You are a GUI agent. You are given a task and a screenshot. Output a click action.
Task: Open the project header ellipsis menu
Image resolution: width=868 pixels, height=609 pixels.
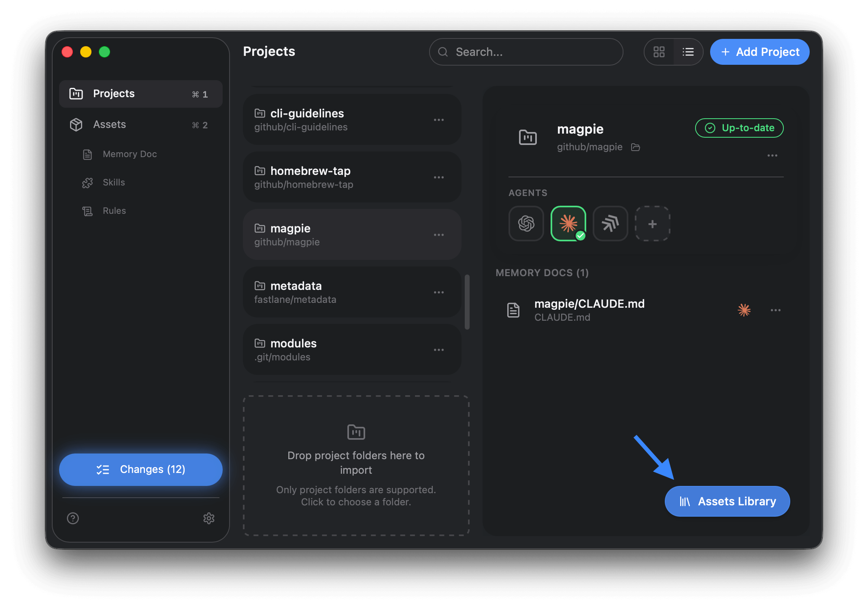click(x=772, y=155)
